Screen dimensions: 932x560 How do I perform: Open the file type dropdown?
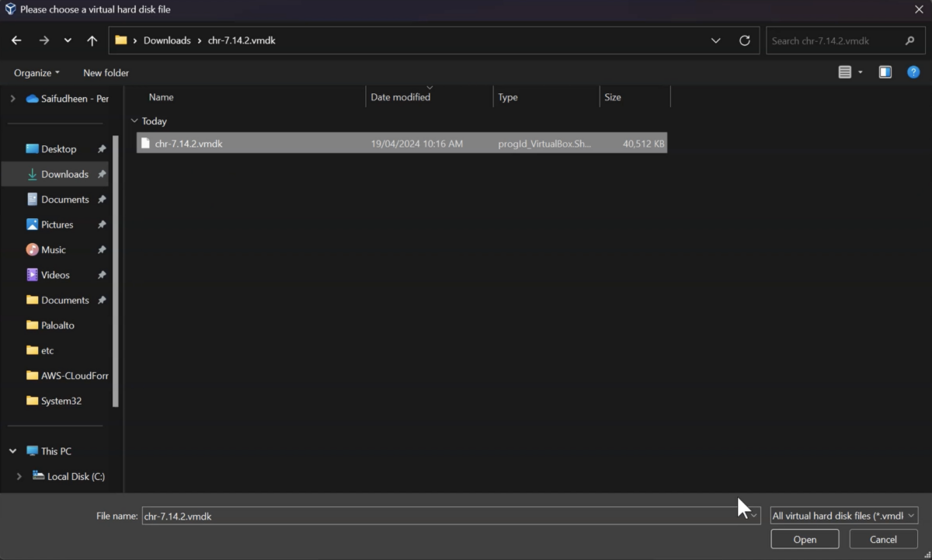pos(843,515)
